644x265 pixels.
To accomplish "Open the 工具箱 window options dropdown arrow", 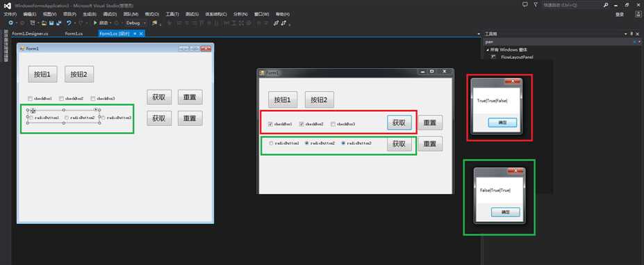I will pyautogui.click(x=626, y=34).
